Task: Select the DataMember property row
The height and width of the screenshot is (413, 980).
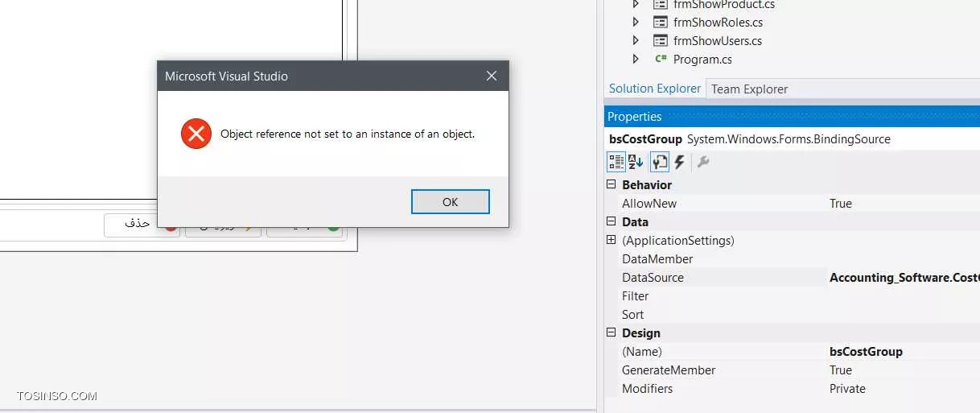Action: coord(793,259)
